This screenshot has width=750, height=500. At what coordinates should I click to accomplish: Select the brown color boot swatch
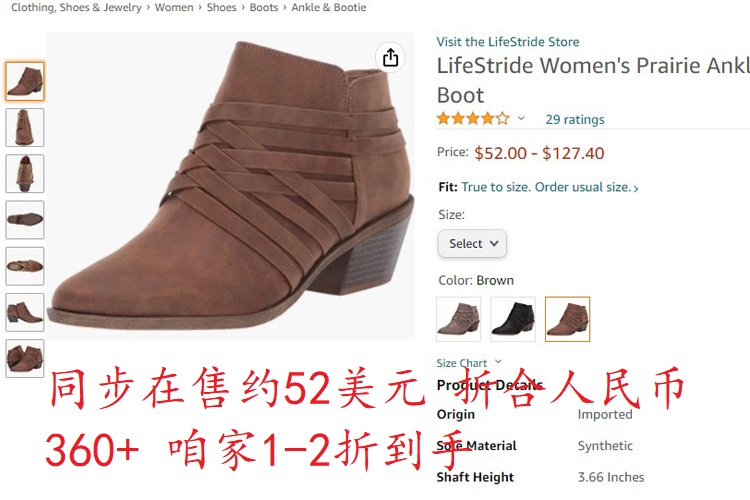point(567,319)
